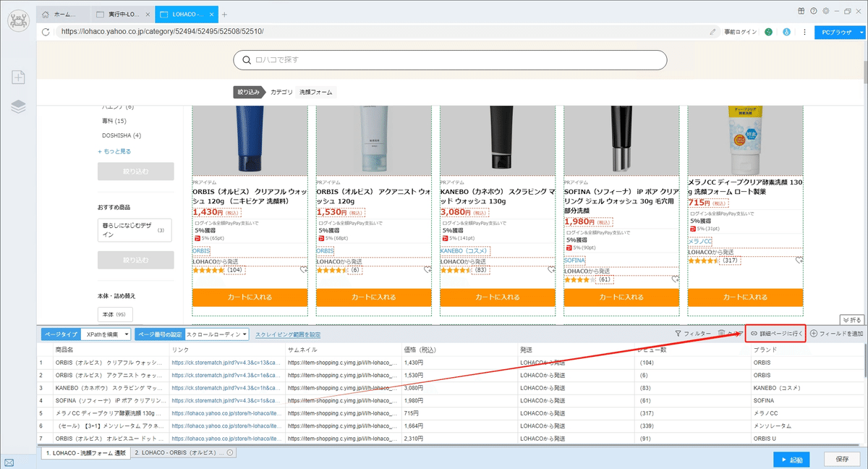Click heart icon on SOFINA iP card
868x469 pixels.
point(676,279)
